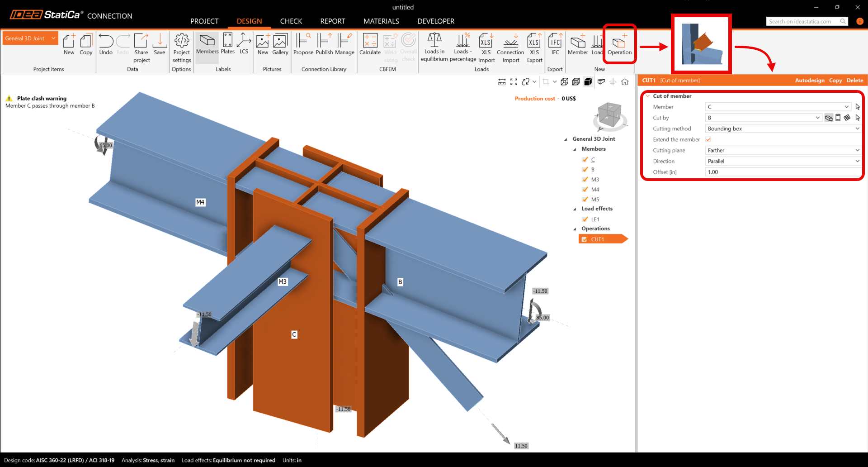Click Delete in the CUT1 header
The height and width of the screenshot is (467, 868).
pyautogui.click(x=854, y=81)
